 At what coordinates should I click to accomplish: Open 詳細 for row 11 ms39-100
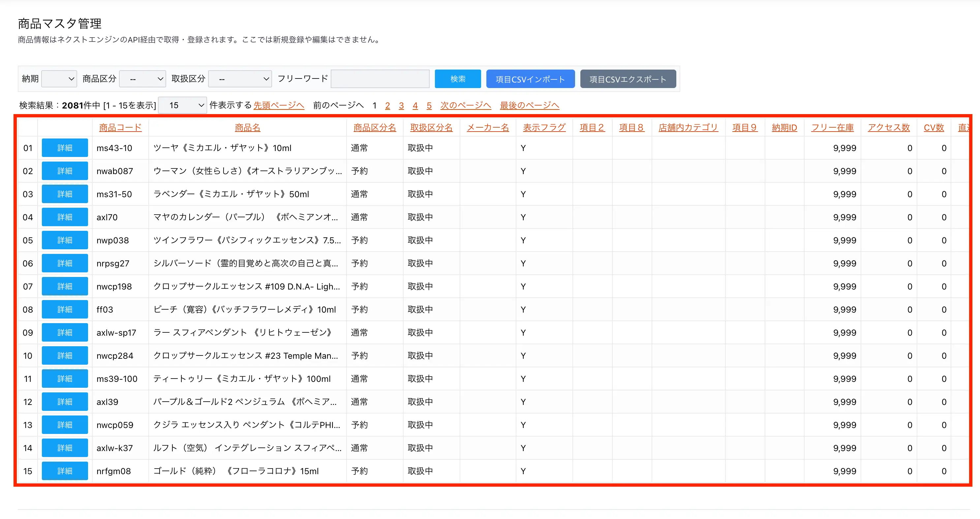(x=65, y=379)
